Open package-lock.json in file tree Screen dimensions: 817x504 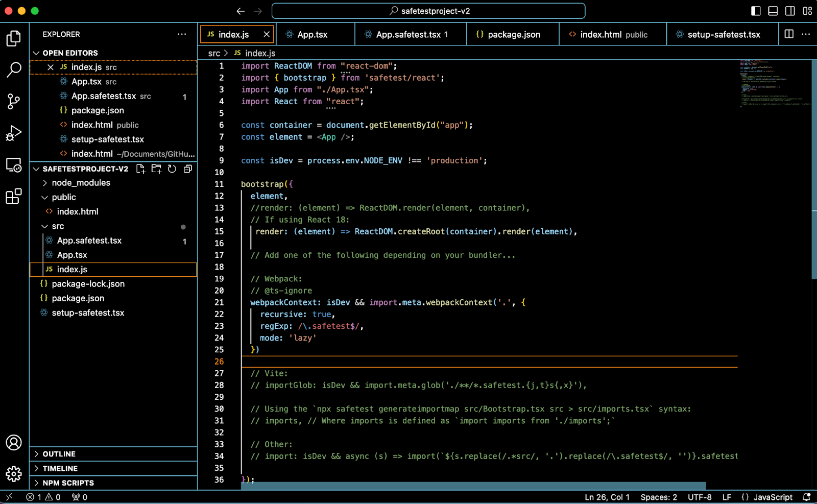click(113, 284)
